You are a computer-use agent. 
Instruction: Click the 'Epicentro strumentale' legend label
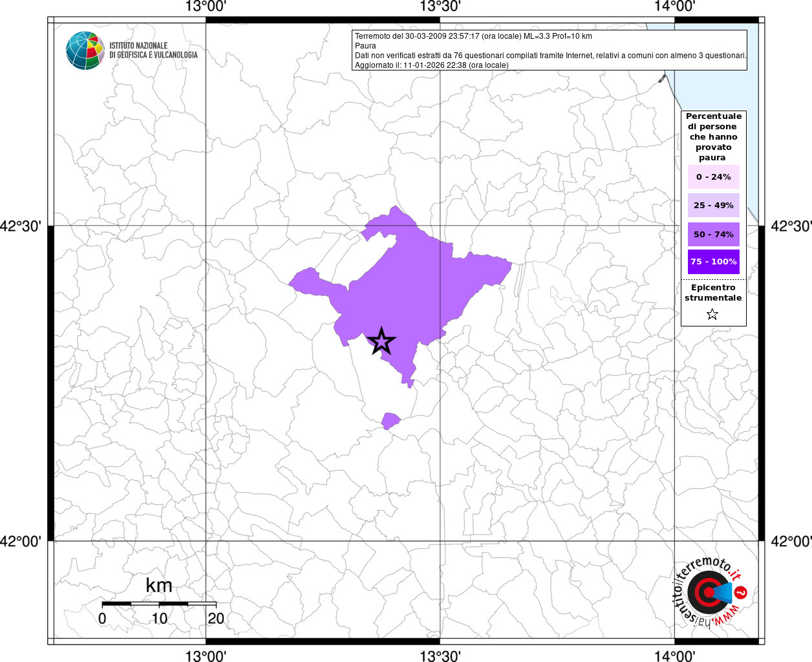click(x=713, y=293)
